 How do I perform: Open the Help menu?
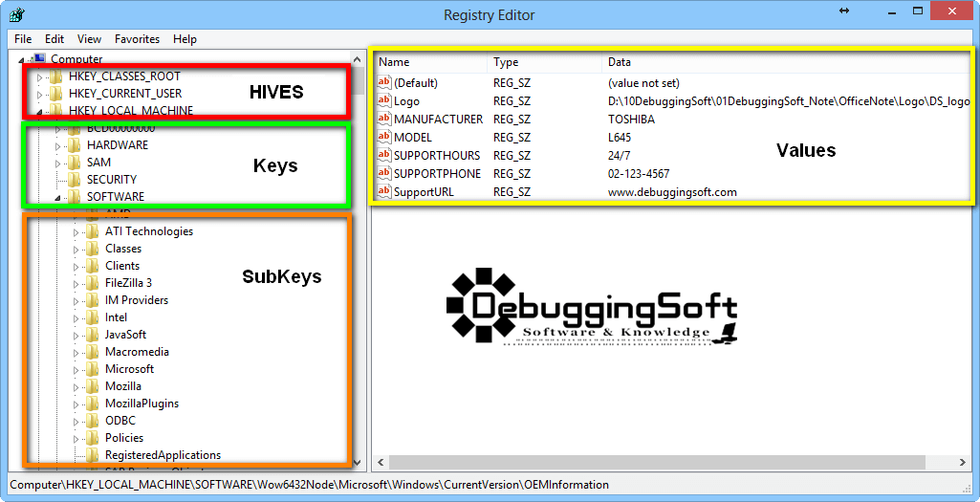tap(185, 39)
